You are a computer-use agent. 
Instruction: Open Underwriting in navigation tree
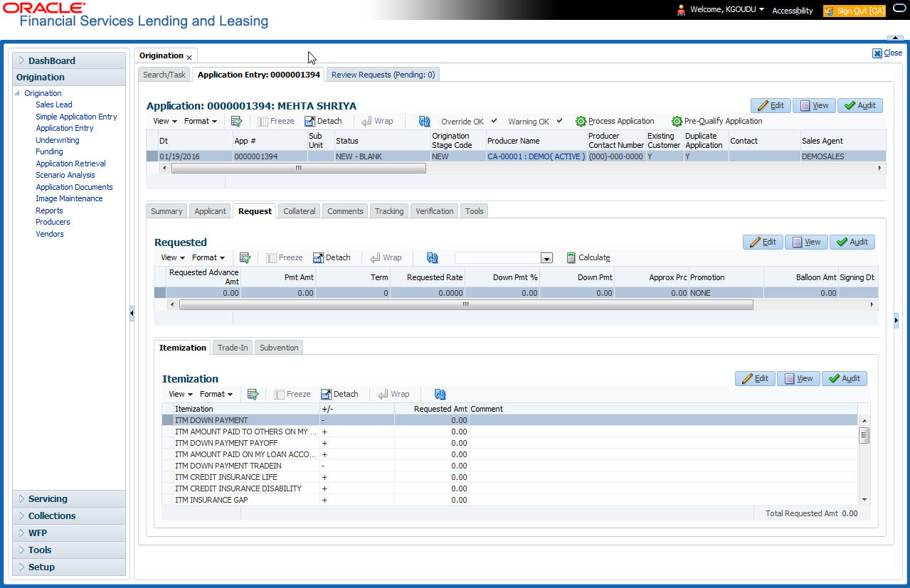click(x=58, y=140)
